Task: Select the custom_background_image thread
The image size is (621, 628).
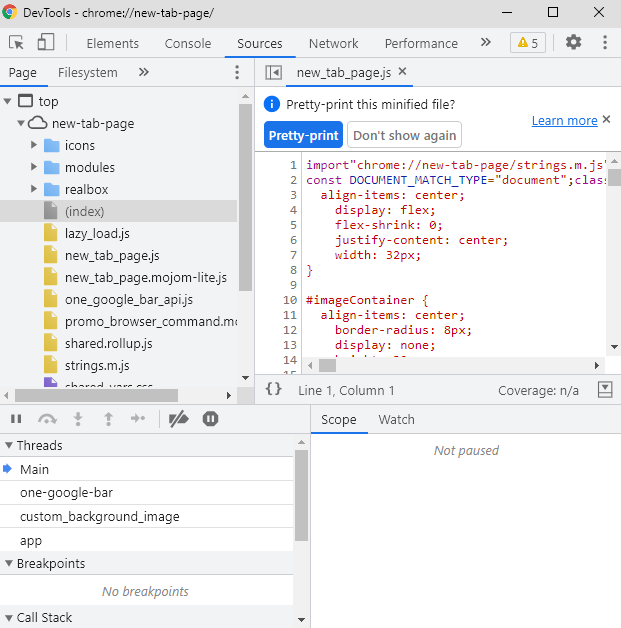Action: pos(147,516)
